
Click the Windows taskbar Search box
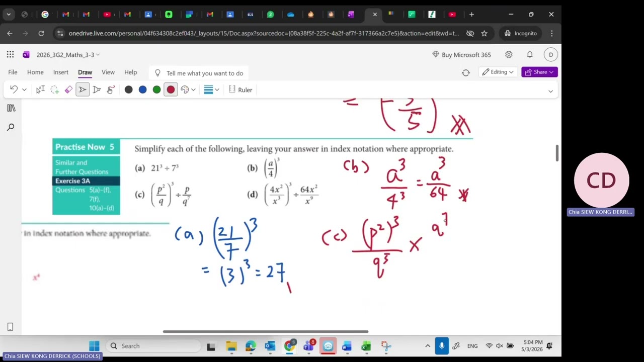(153, 346)
